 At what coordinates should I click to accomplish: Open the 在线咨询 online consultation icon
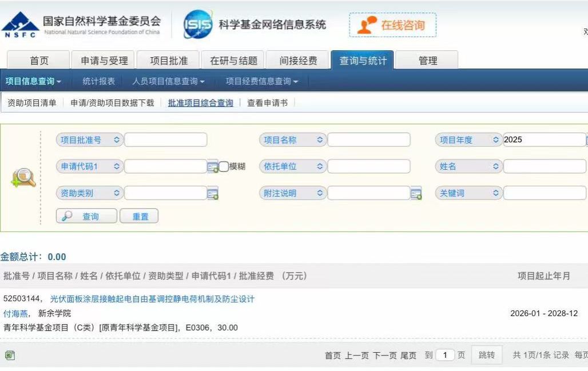coord(367,25)
